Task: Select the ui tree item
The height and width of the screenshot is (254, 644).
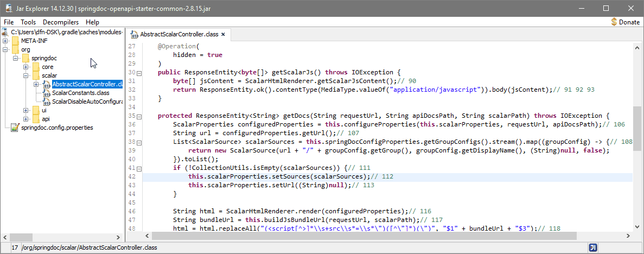Action: pyautogui.click(x=44, y=110)
